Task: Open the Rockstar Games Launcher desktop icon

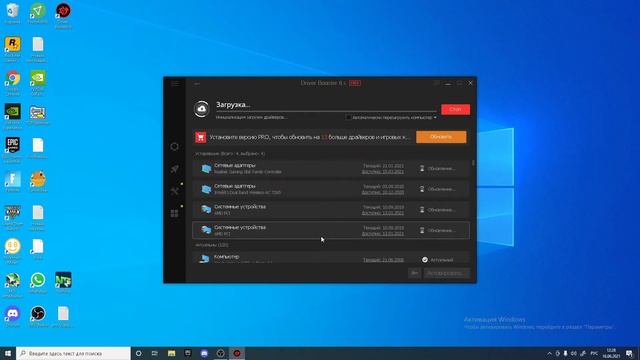Action: tap(13, 49)
